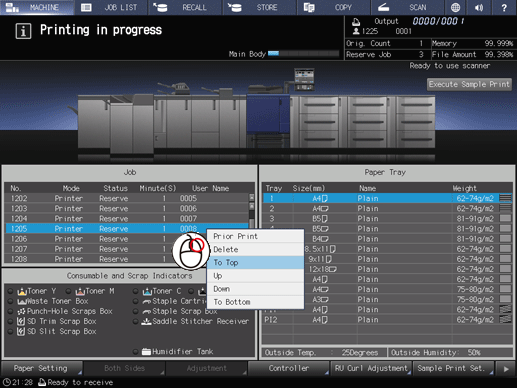Select highlighted job 1205 row
Viewport: 517px width, 388px height.
pyautogui.click(x=127, y=229)
